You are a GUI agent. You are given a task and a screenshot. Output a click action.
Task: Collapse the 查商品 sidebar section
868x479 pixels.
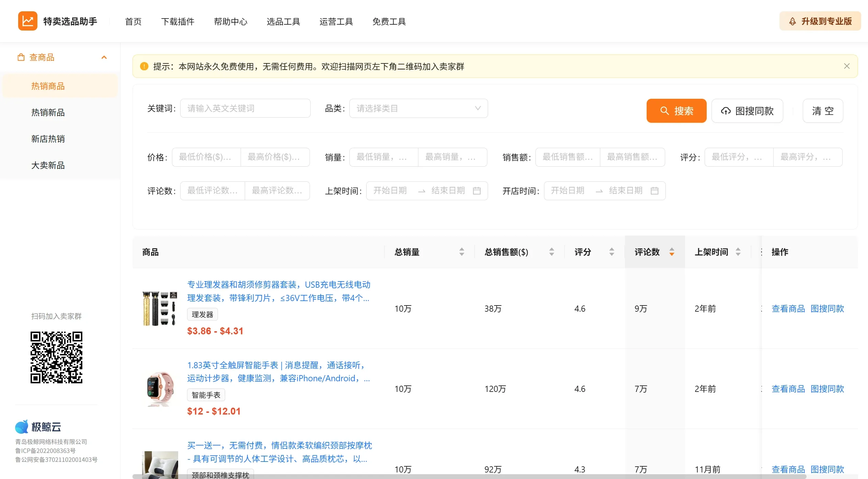[x=104, y=57]
